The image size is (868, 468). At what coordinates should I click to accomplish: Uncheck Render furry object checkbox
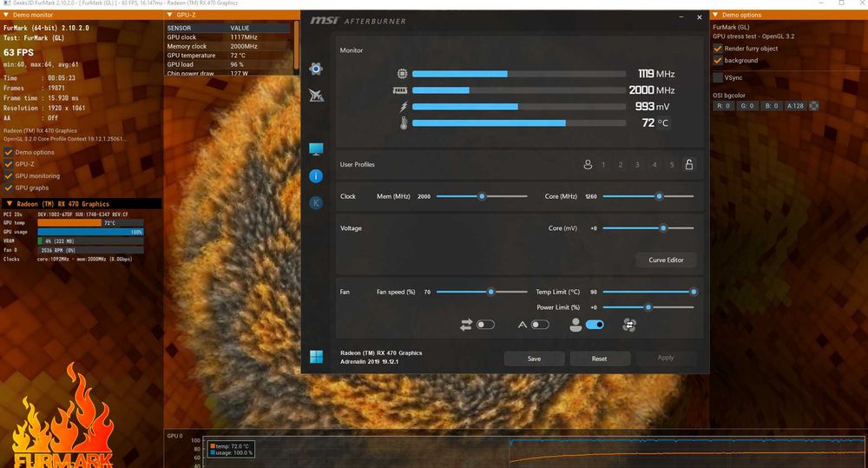[718, 49]
